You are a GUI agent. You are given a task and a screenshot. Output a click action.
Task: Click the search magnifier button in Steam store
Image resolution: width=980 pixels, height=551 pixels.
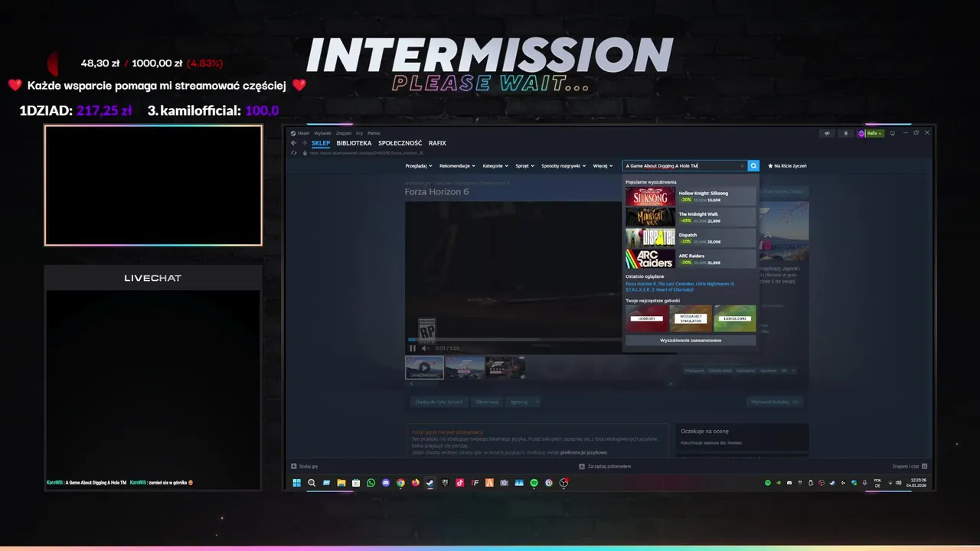point(753,165)
